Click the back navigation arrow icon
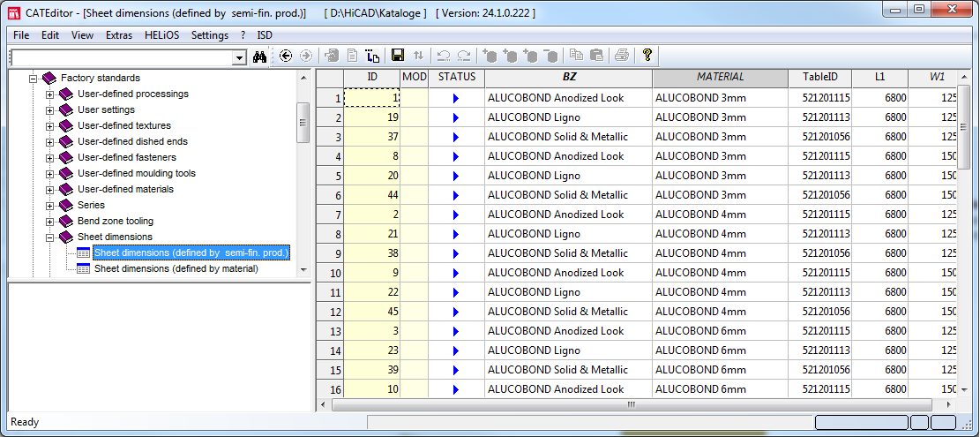The height and width of the screenshot is (437, 980). click(286, 56)
